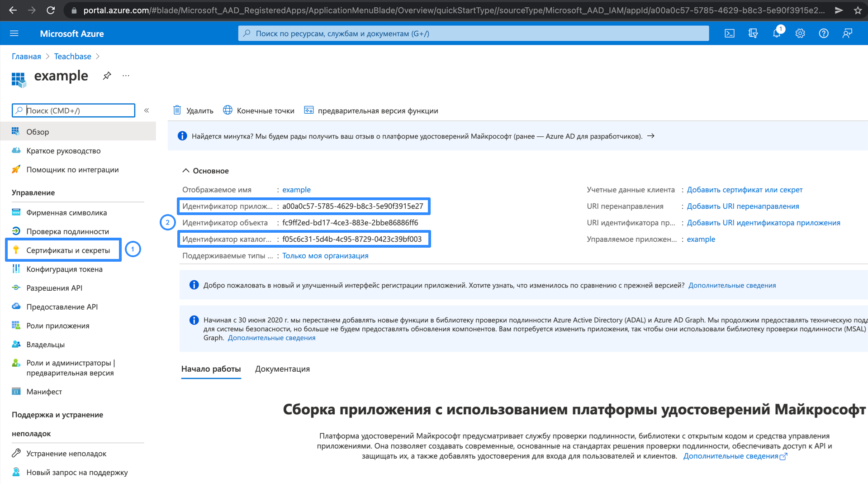Bookmark the page with the star icon
868x484 pixels.
(858, 10)
